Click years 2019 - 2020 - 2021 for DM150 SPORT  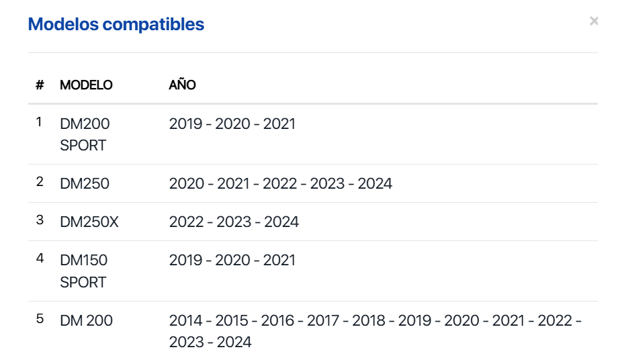(x=232, y=261)
